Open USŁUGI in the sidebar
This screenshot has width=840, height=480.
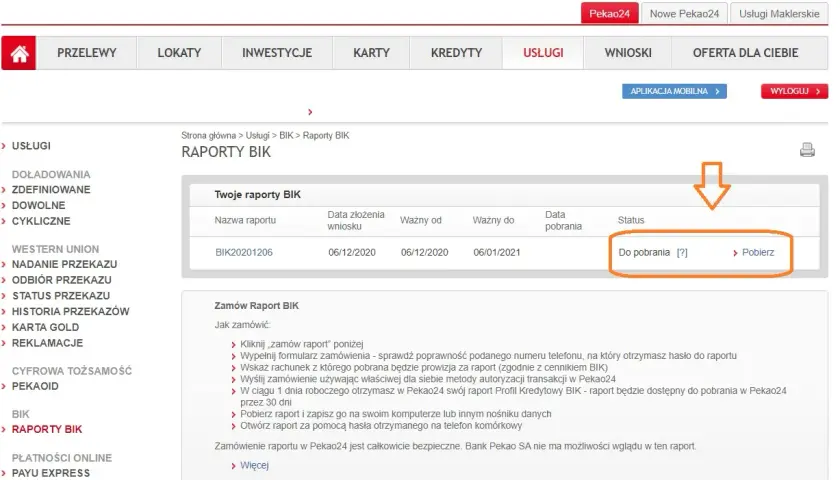(31, 146)
